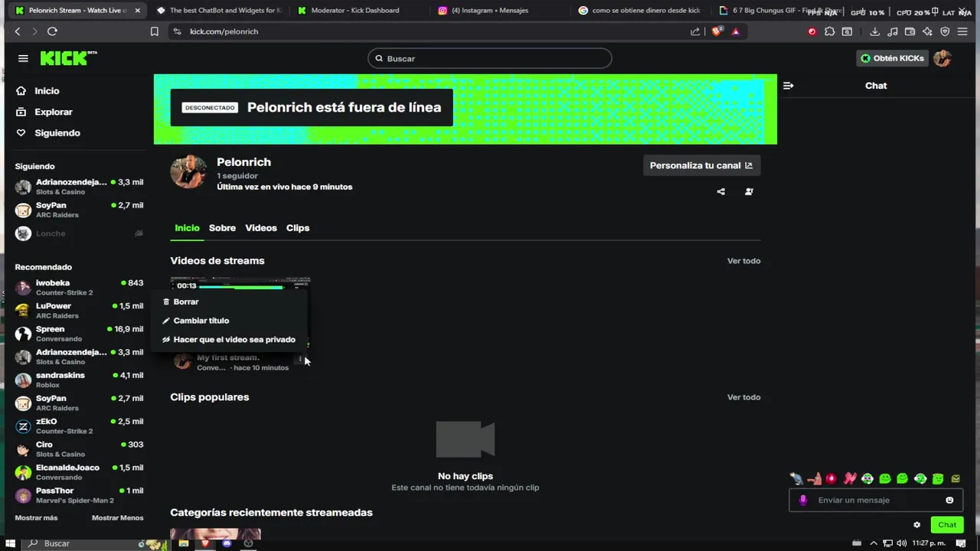Switch to the Clips channel tab
Viewport: 980px width, 551px height.
(298, 228)
